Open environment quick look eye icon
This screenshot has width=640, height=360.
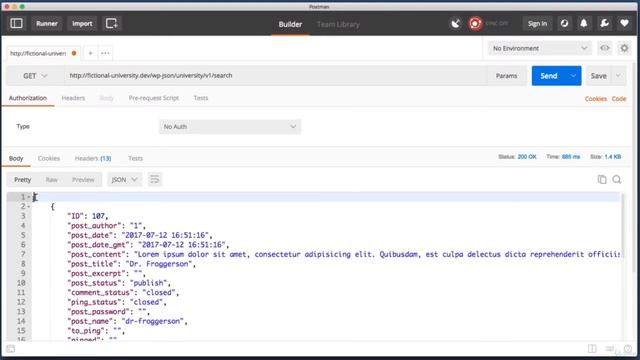pos(604,48)
